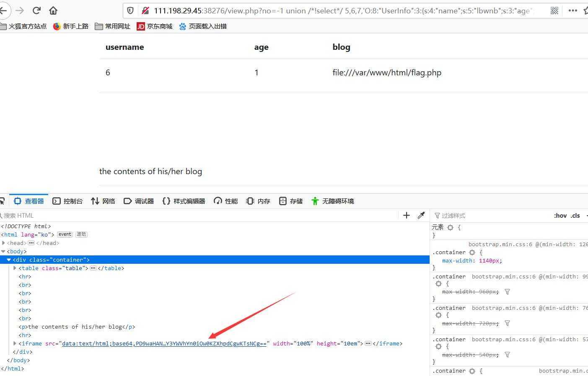The image size is (588, 376).
Task: Collapse the body element node
Action: click(3, 251)
